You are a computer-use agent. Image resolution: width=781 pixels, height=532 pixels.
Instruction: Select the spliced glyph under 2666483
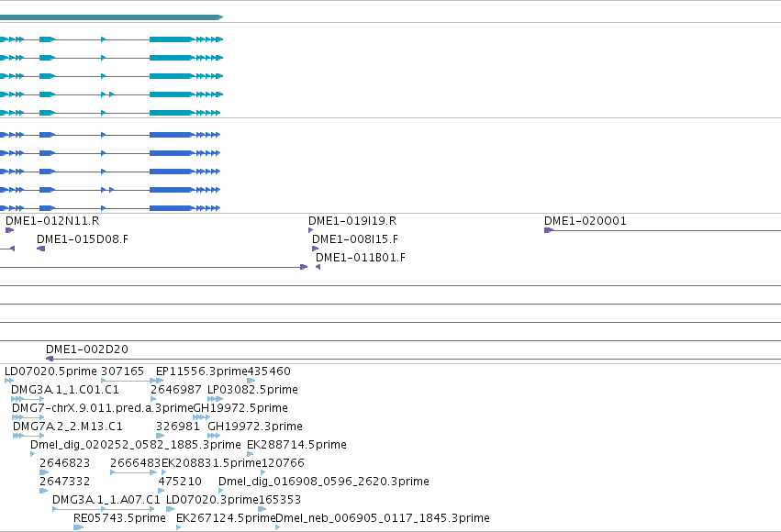click(x=133, y=472)
